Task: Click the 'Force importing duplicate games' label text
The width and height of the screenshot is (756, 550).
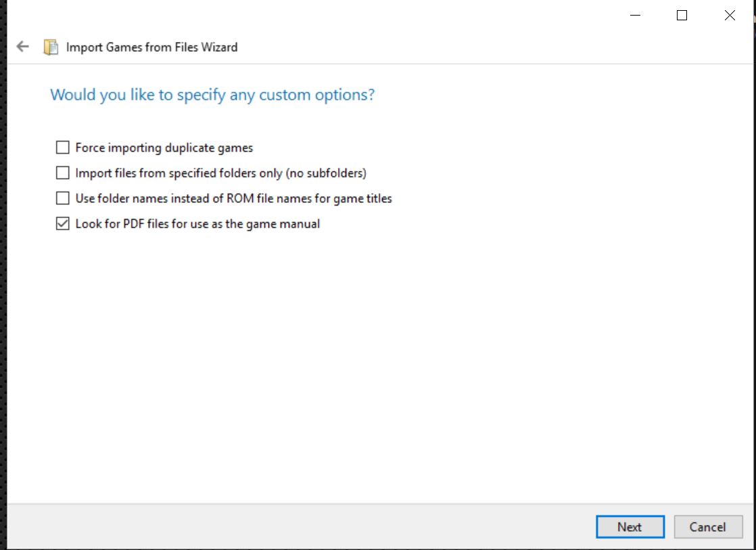Action: tap(164, 147)
